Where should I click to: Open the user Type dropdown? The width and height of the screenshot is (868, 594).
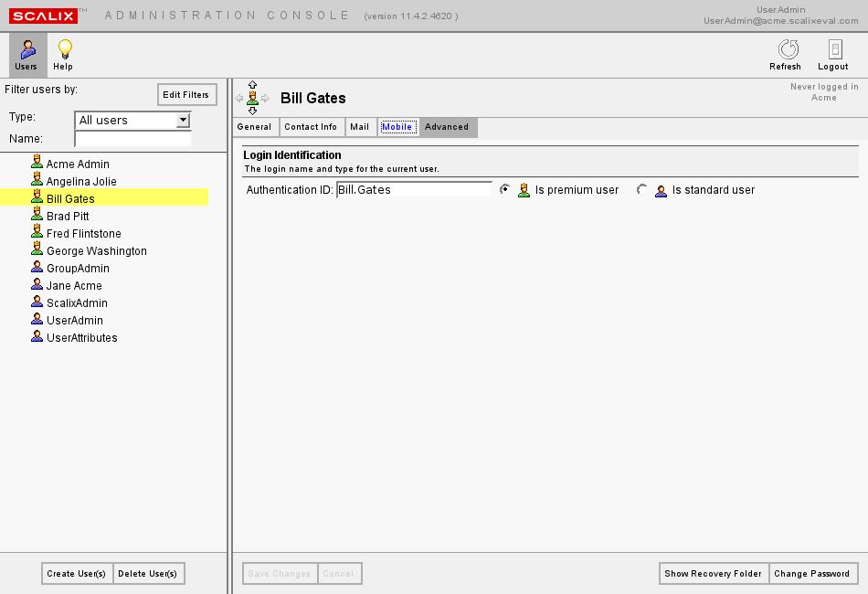(183, 120)
